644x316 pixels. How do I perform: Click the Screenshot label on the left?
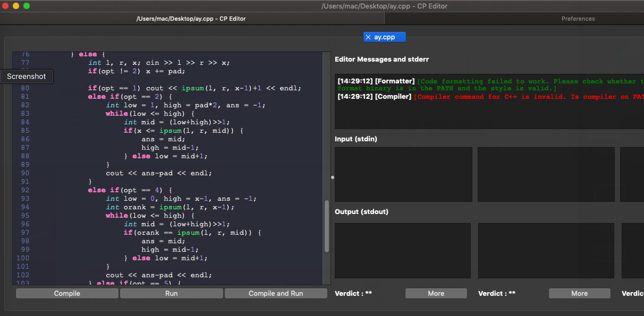27,76
